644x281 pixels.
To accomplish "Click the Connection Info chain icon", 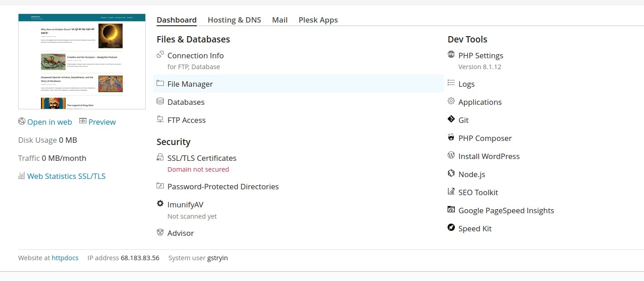I will 160,55.
